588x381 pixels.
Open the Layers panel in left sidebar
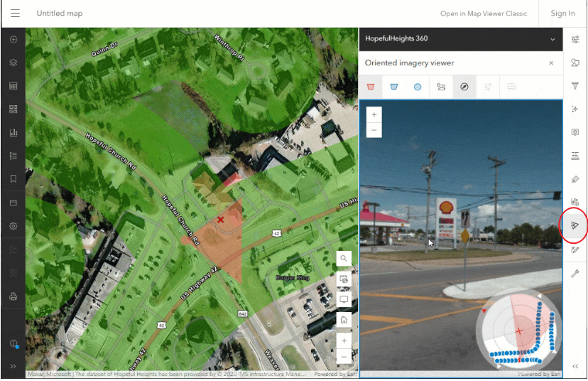click(x=13, y=63)
